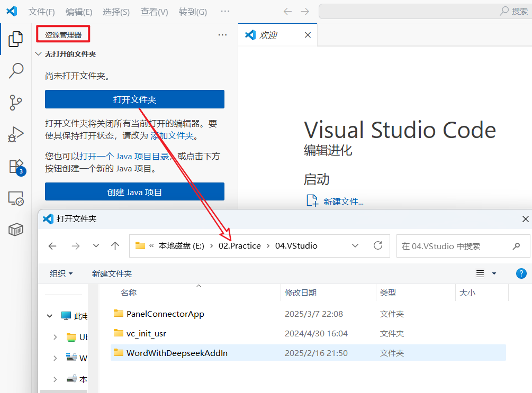Select the vc_init_usr folder name
Viewport: 532px width, 393px height.
tap(146, 334)
